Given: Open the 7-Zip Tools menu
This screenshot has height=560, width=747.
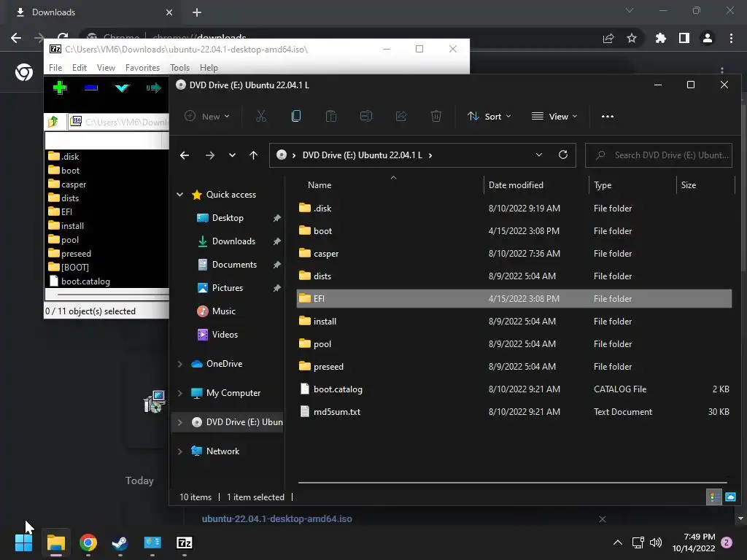Looking at the screenshot, I should point(179,68).
